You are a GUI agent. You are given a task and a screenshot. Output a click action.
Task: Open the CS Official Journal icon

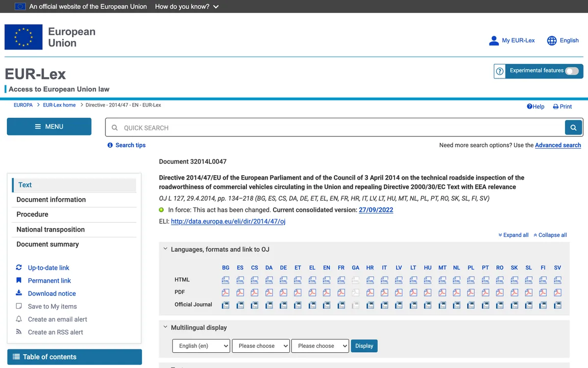click(254, 305)
